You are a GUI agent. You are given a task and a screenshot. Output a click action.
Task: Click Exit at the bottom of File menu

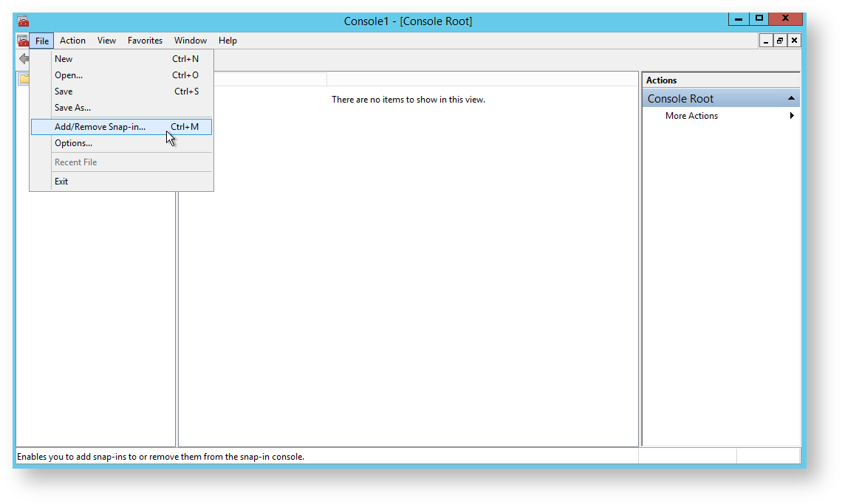coord(61,181)
